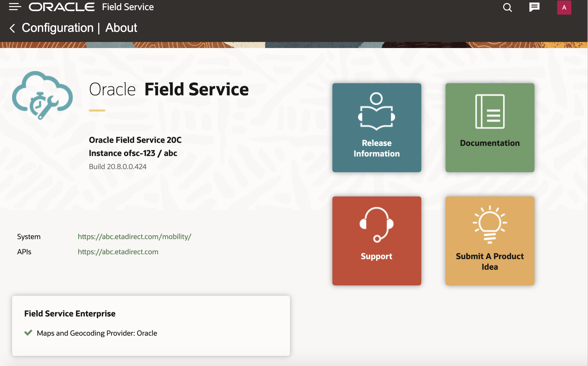Click the Maps and Geocoding Provider checkmark

[28, 333]
